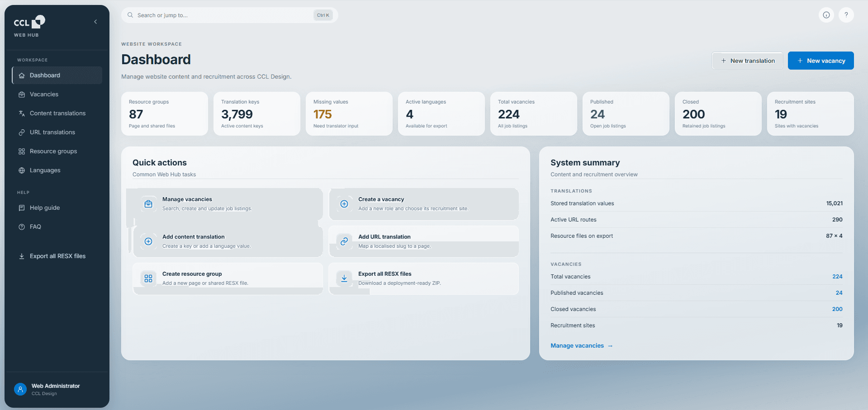This screenshot has height=410, width=868.
Task: Focus the Search or jump to field
Action: (229, 15)
